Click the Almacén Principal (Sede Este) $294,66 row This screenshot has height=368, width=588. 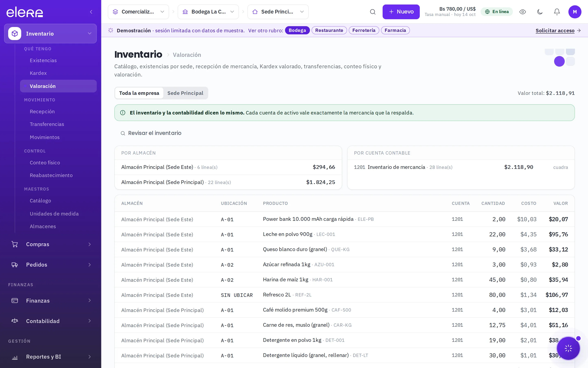[x=228, y=167]
